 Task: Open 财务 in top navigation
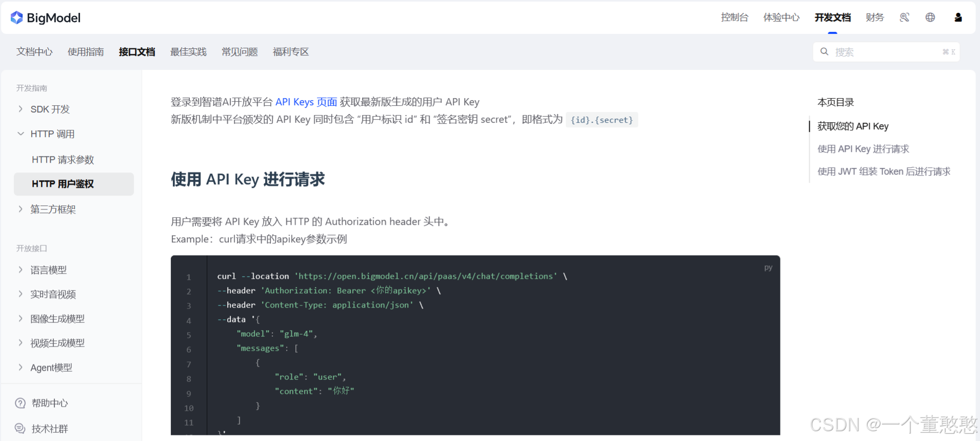click(x=875, y=17)
